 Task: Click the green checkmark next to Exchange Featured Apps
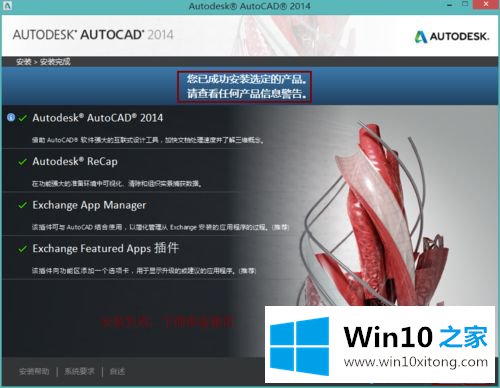[23, 249]
